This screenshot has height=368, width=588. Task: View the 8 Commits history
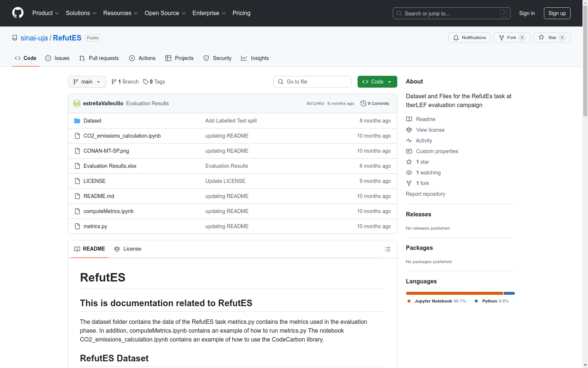point(375,103)
